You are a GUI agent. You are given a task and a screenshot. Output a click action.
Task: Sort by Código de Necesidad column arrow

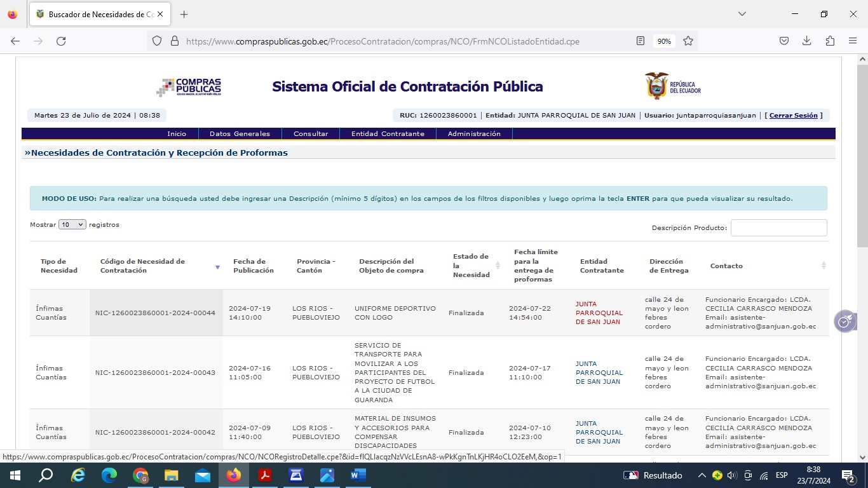217,267
